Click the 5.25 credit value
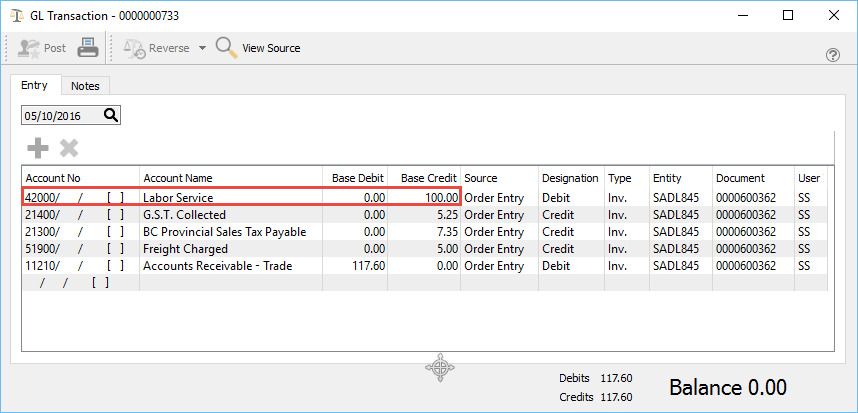The height and width of the screenshot is (413, 858). (x=448, y=215)
